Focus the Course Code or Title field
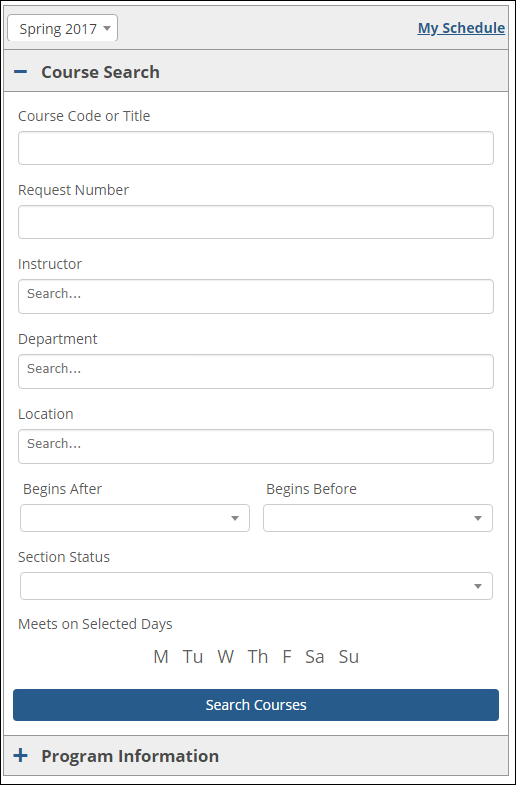 click(256, 148)
